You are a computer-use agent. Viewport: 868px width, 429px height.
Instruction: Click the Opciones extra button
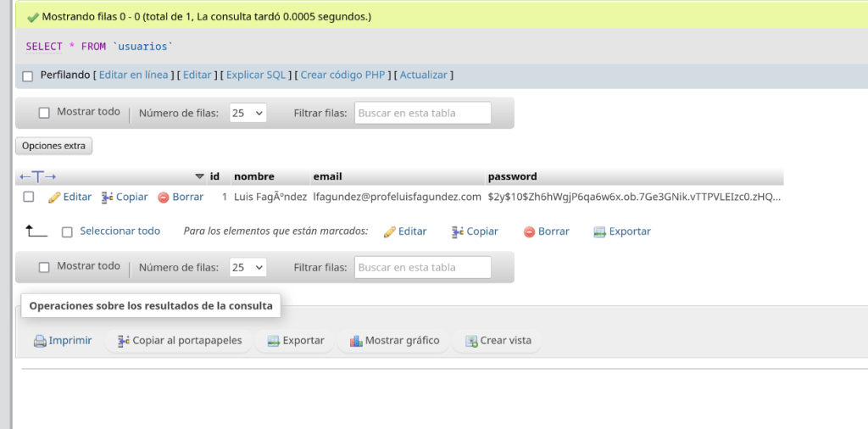[x=53, y=146]
